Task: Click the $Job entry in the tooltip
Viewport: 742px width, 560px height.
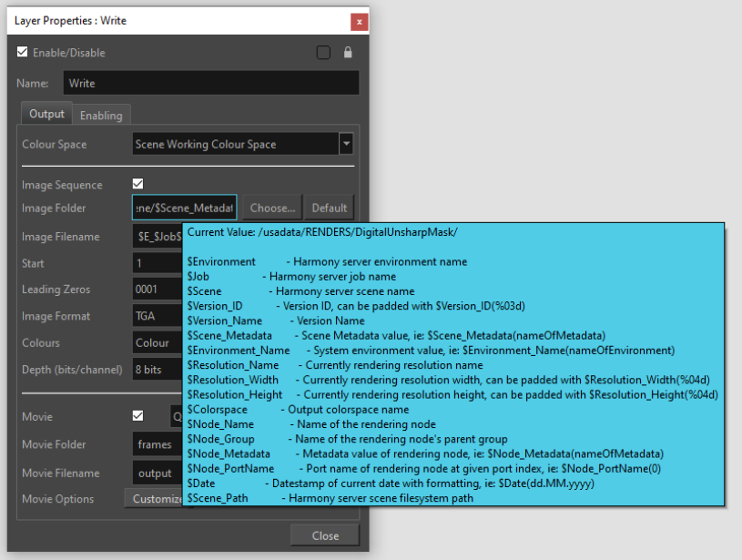Action: pos(291,277)
